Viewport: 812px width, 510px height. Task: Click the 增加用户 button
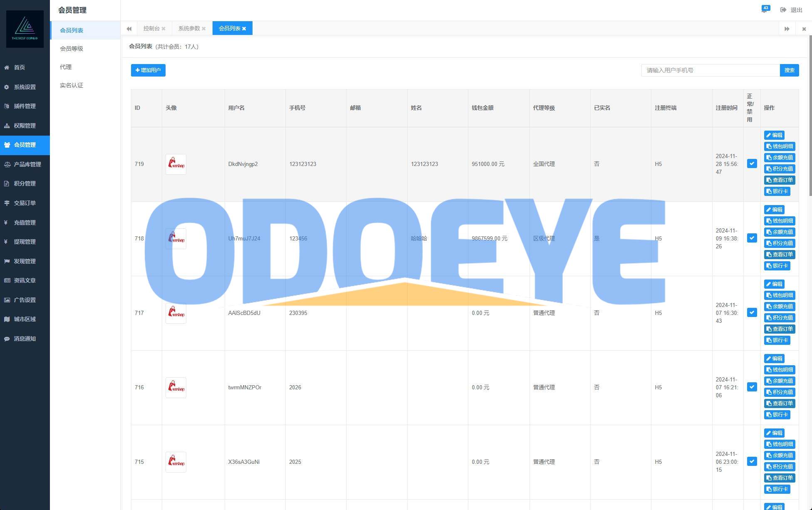pos(148,70)
